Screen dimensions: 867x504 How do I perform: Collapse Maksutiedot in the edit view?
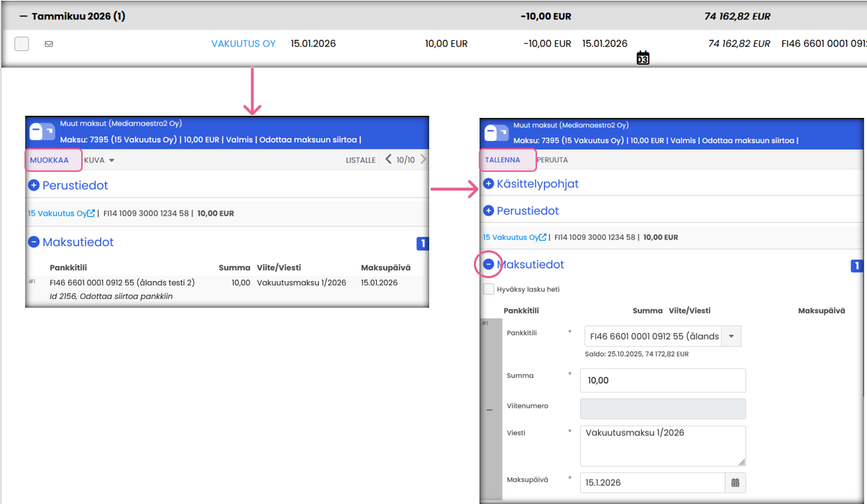pos(489,265)
